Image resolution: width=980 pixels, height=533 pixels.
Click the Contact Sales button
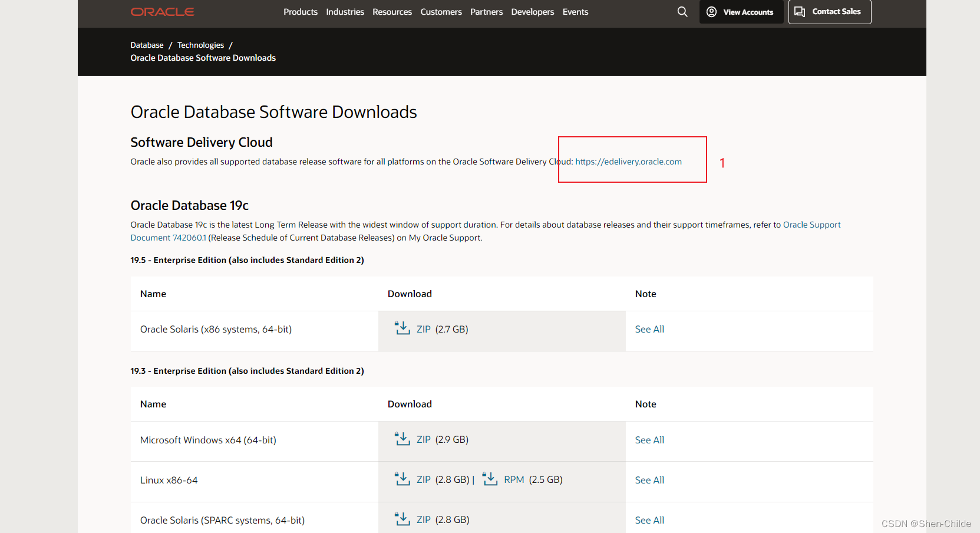(830, 12)
